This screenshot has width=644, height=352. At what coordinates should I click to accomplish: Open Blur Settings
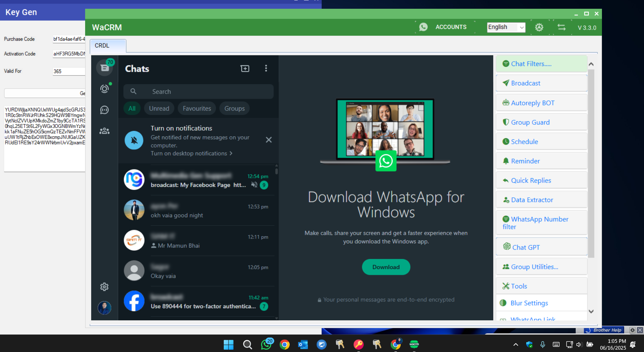[541, 303]
